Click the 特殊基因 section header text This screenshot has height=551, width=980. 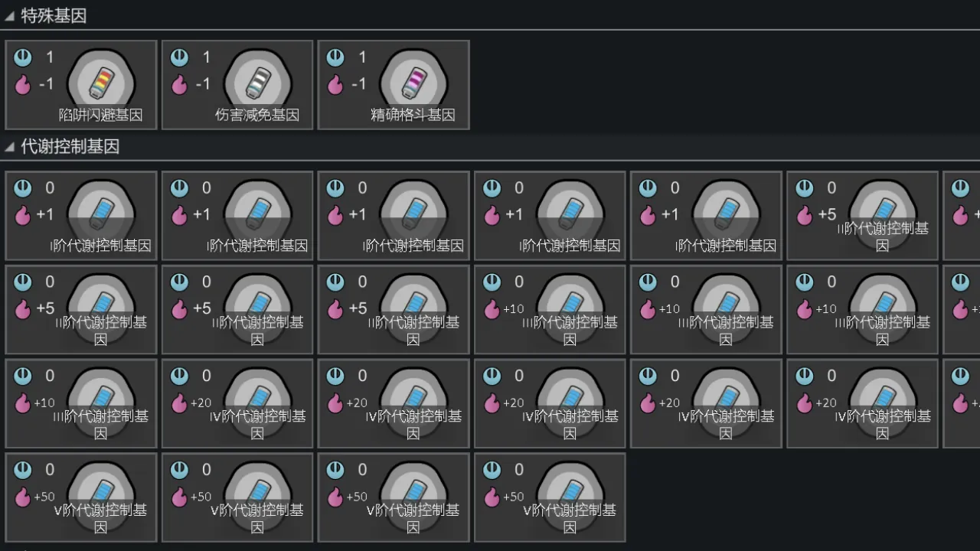[54, 16]
